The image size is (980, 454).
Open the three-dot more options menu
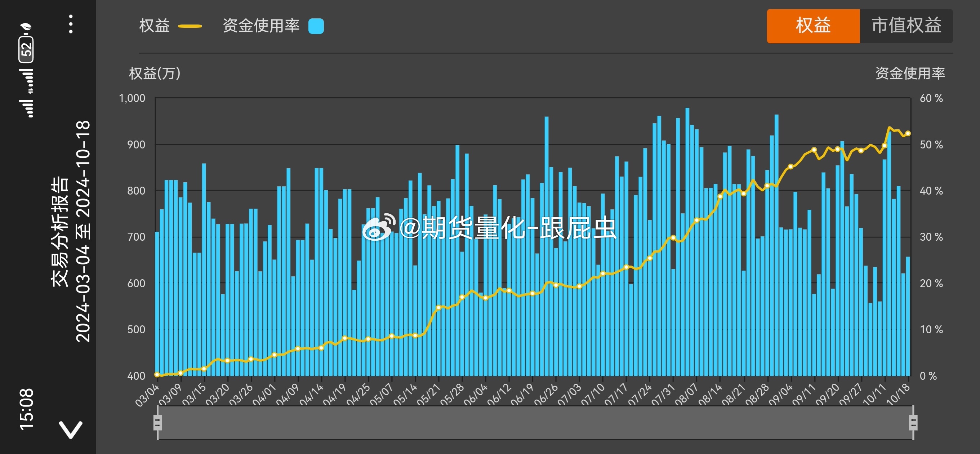[71, 25]
